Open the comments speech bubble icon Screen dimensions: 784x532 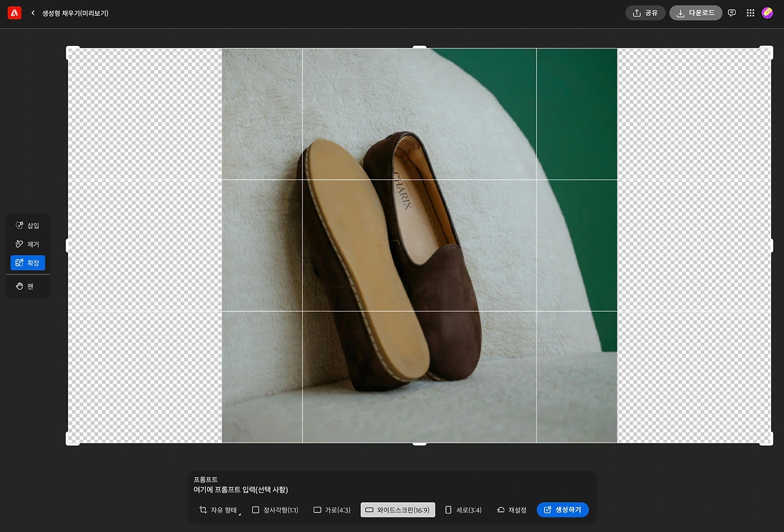tap(732, 13)
